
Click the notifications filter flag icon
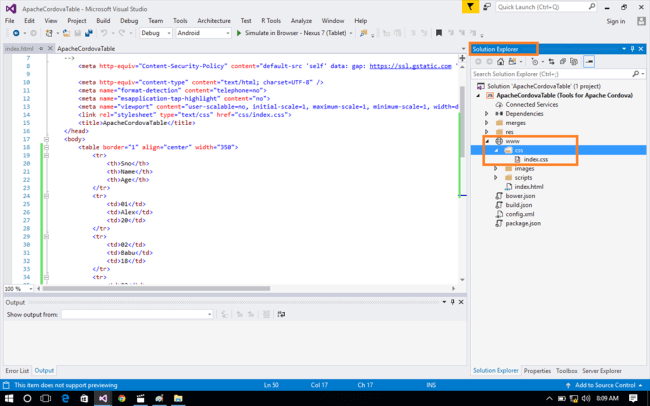pyautogui.click(x=472, y=7)
